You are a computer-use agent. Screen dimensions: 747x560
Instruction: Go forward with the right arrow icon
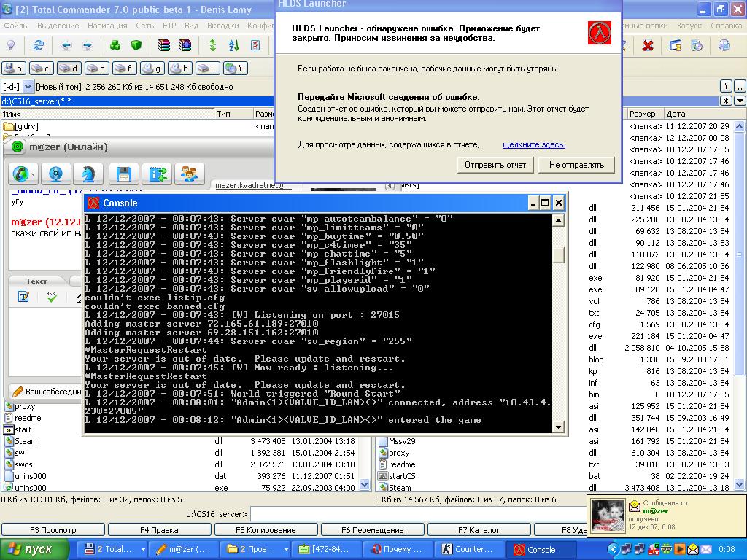[88, 46]
